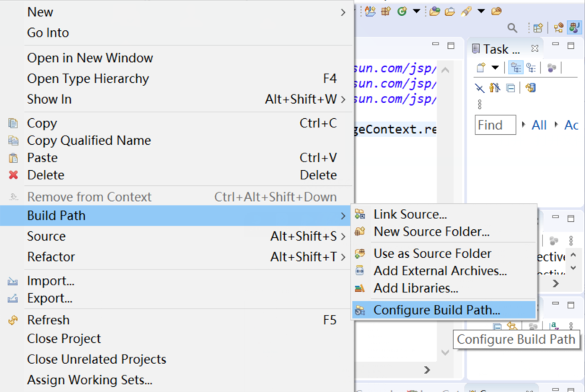Click the editor horizontal scroll right arrow
Screen dimensions: 585x392
click(427, 370)
